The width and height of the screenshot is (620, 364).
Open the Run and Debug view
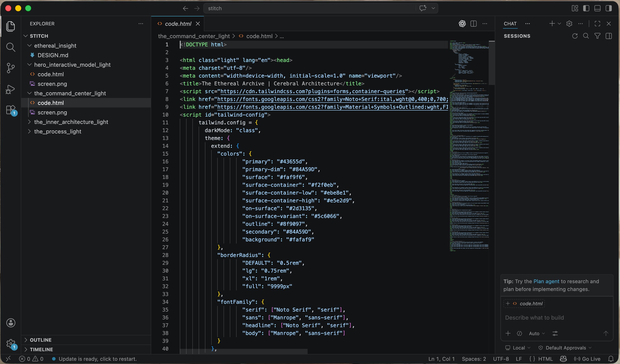tap(11, 89)
